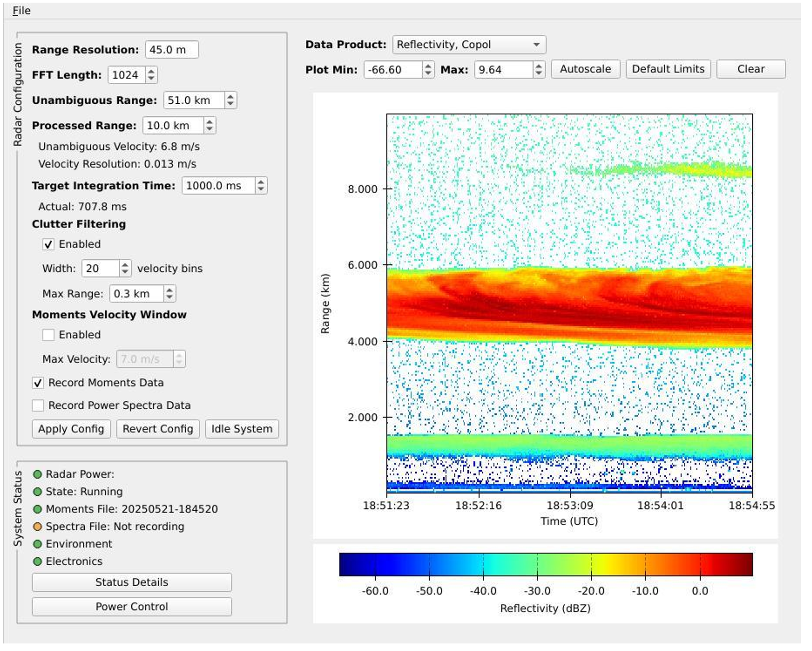Open the Data Product dropdown
Viewport: 812px width, 651px height.
coord(469,45)
